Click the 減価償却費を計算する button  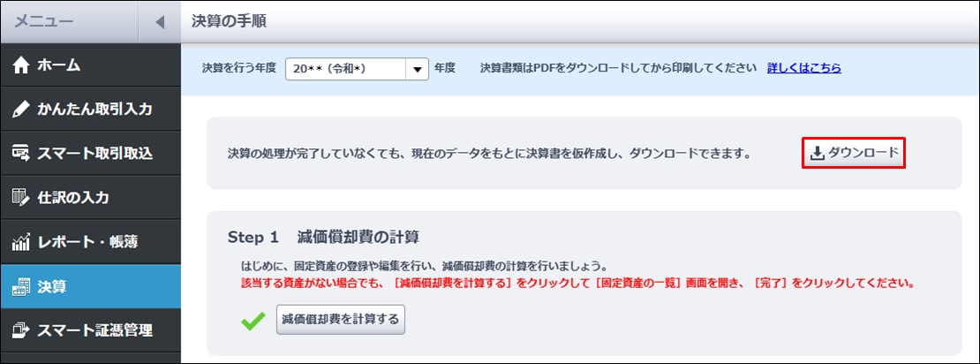340,319
